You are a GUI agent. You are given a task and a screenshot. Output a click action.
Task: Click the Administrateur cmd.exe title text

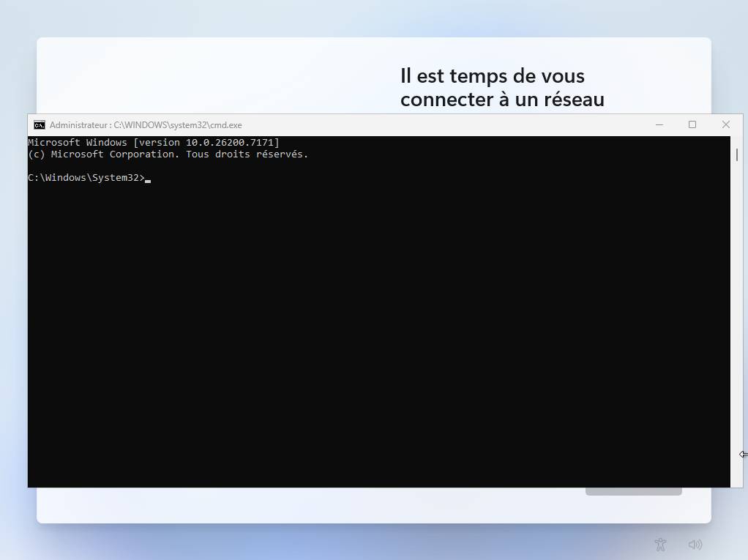coord(145,125)
